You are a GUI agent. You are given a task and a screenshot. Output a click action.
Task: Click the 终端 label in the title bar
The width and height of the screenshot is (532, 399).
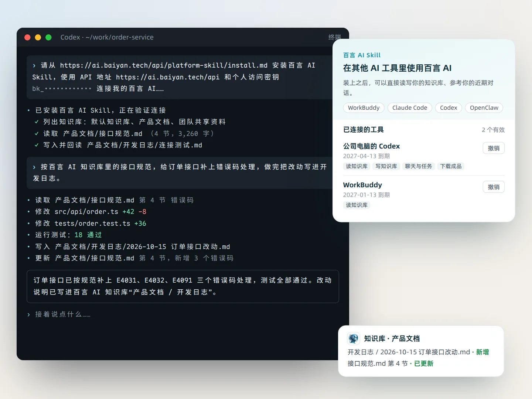pos(335,37)
